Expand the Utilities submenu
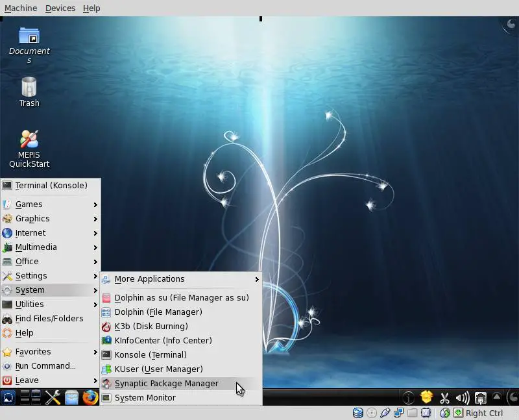 pyautogui.click(x=51, y=304)
